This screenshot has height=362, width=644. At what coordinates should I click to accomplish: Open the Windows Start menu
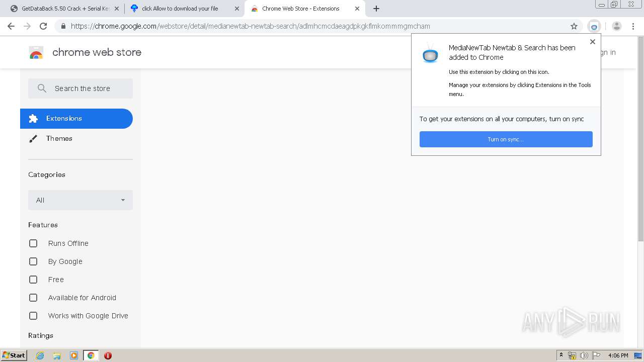click(x=14, y=355)
